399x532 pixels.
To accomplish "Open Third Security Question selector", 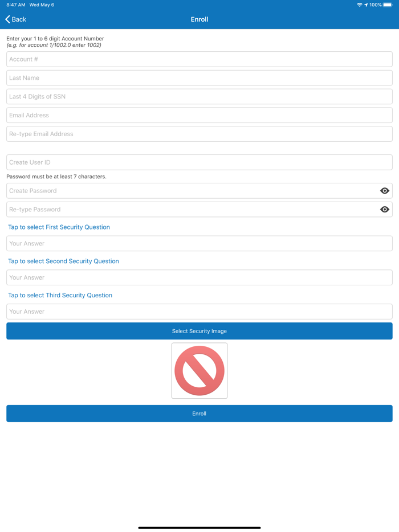I will click(60, 295).
